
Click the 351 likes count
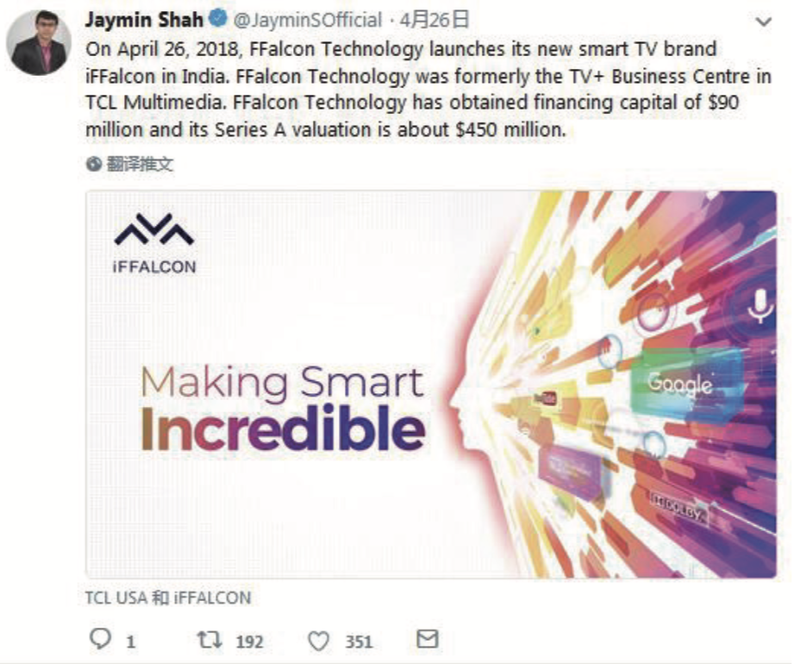(359, 642)
